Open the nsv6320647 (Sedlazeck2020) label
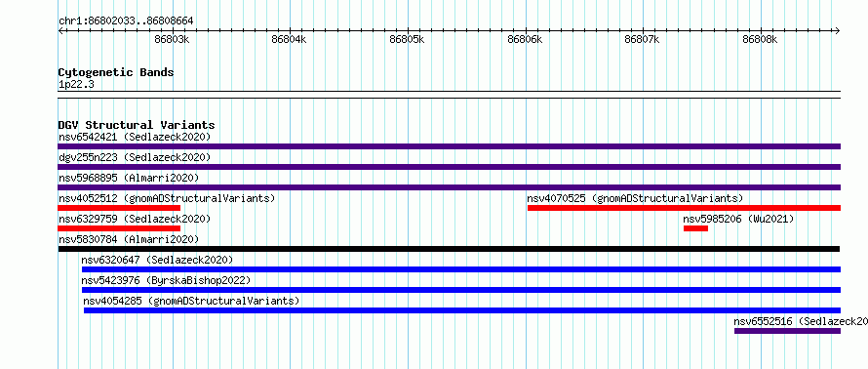The width and height of the screenshot is (868, 369). click(x=157, y=260)
